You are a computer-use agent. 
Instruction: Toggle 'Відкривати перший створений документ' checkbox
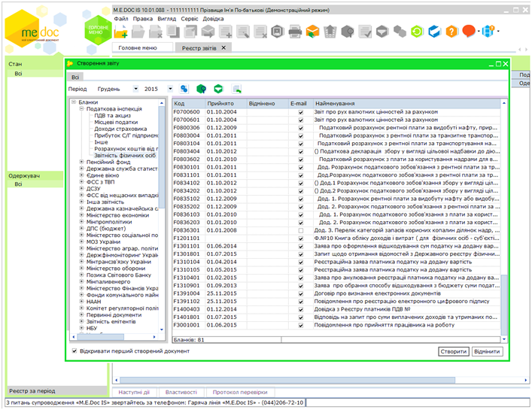coord(74,351)
